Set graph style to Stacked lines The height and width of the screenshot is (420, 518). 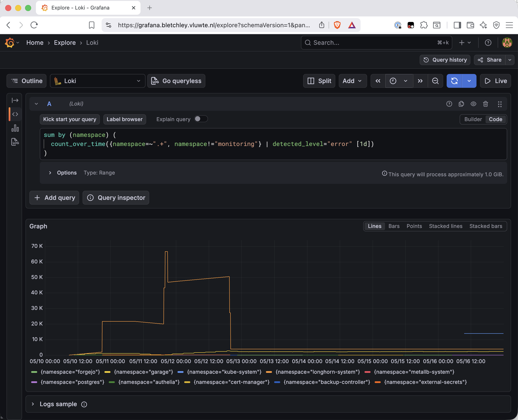445,226
